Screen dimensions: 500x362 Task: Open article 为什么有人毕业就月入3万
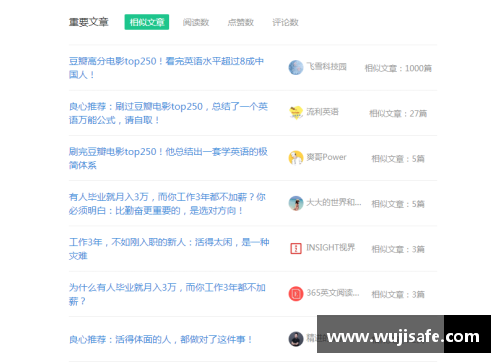tap(167, 294)
